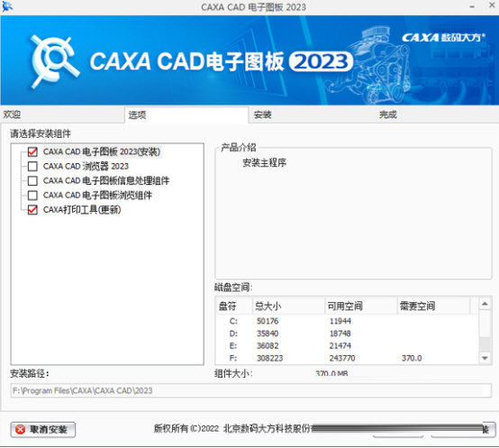This screenshot has width=499, height=448.
Task: Click the 盘符 column header
Action: [234, 306]
